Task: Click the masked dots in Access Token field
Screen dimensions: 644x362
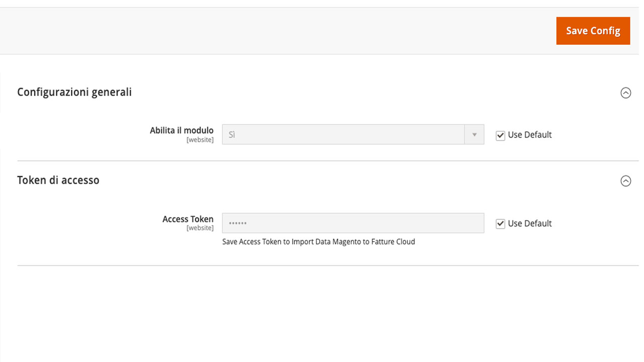Action: 237,224
